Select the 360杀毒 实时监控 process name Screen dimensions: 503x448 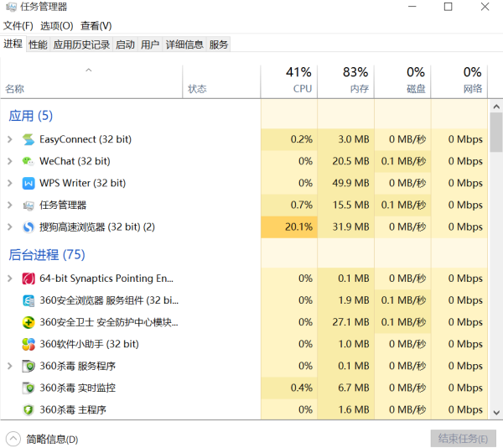click(77, 388)
